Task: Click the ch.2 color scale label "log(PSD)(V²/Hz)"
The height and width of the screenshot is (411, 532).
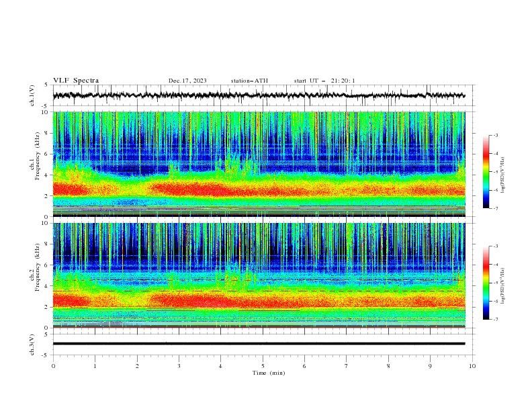Action: click(503, 286)
